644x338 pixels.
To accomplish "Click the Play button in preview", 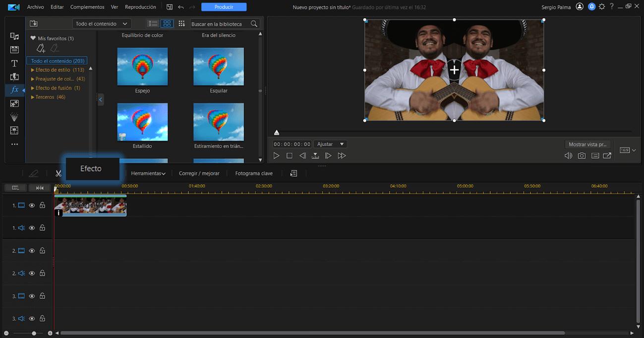I will [x=277, y=156].
